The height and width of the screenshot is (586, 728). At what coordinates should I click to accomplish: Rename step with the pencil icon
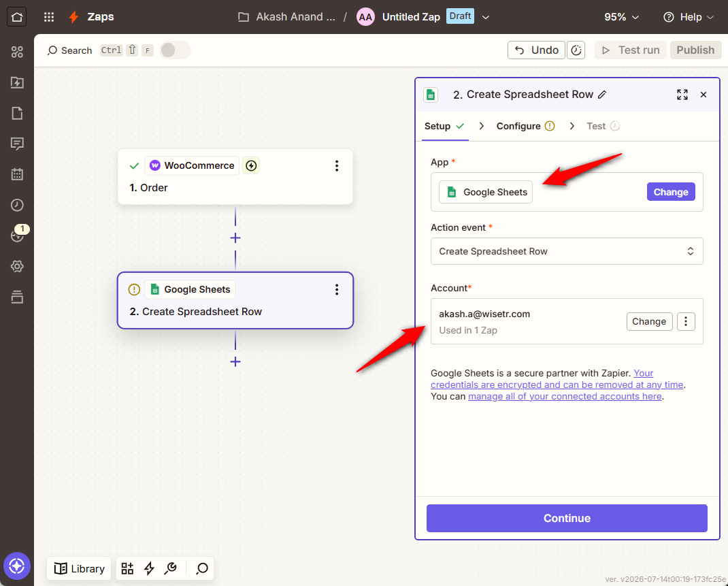tap(602, 95)
